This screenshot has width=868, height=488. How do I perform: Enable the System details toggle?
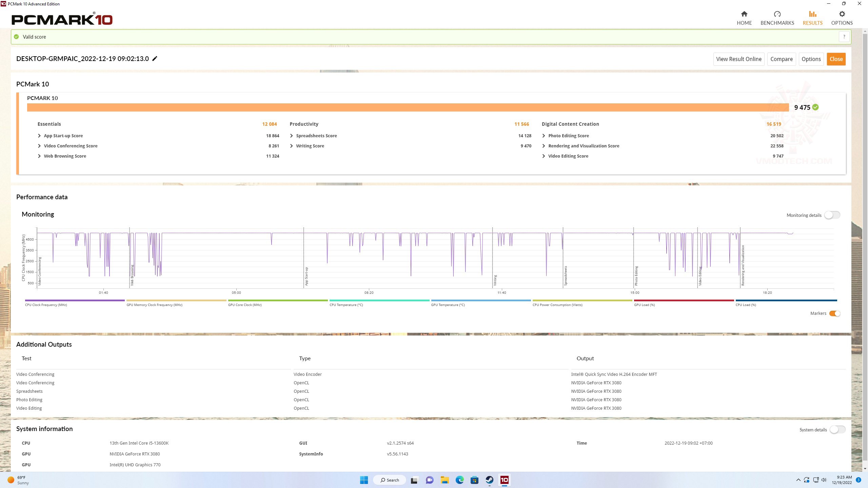[837, 430]
